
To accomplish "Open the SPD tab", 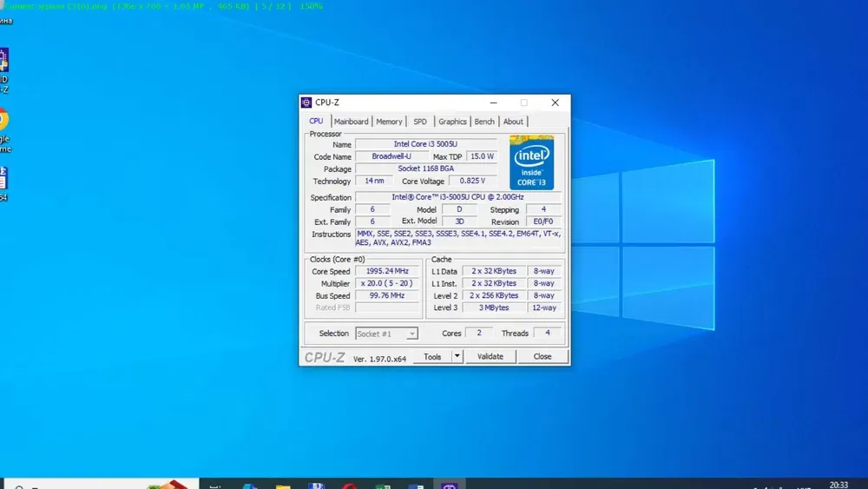I will [420, 122].
